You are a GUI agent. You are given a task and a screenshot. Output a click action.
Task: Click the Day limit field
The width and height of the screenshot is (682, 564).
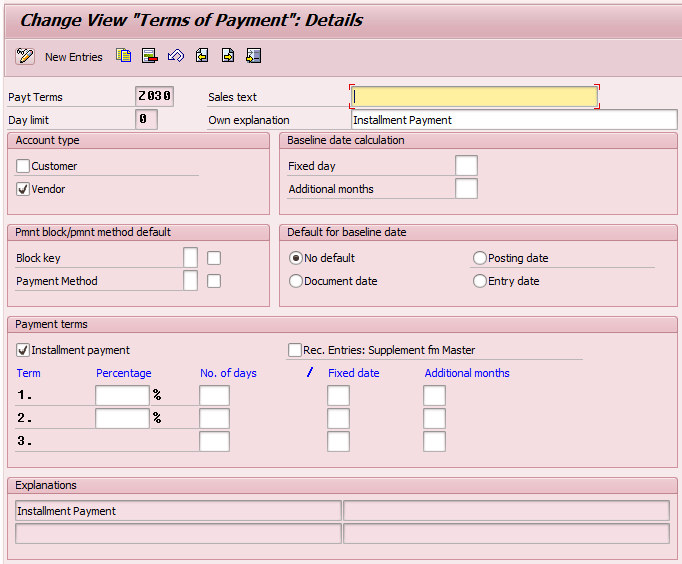pyautogui.click(x=146, y=119)
